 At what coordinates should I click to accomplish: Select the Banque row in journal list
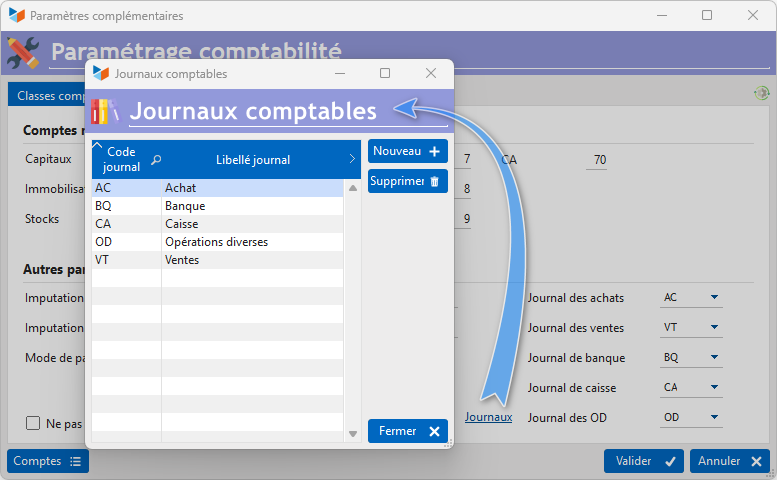[217, 206]
